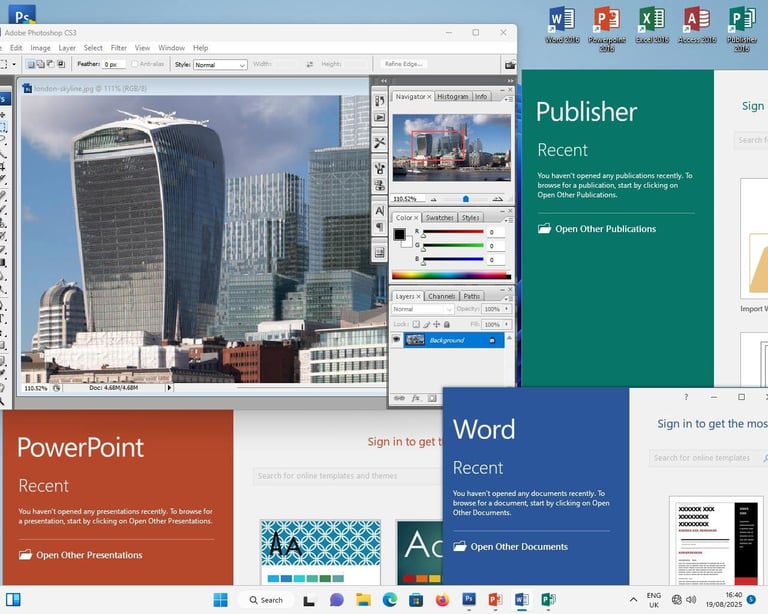Image resolution: width=768 pixels, height=614 pixels.
Task: Click the Feather value input field
Action: [x=114, y=64]
